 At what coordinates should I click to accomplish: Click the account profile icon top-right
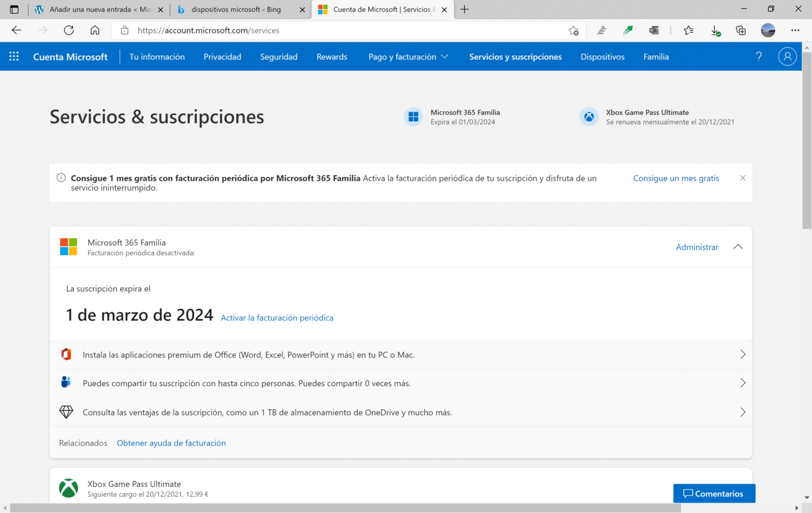point(787,56)
